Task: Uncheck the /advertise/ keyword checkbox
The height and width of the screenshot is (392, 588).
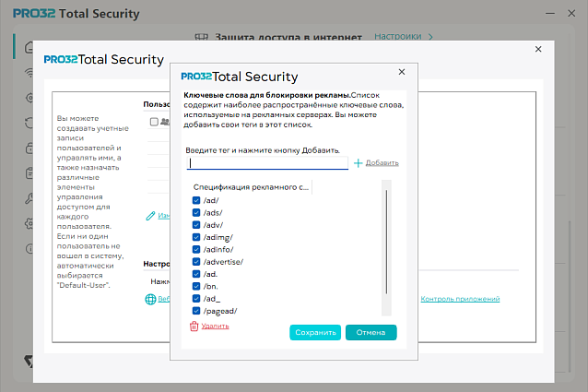Action: (x=196, y=262)
